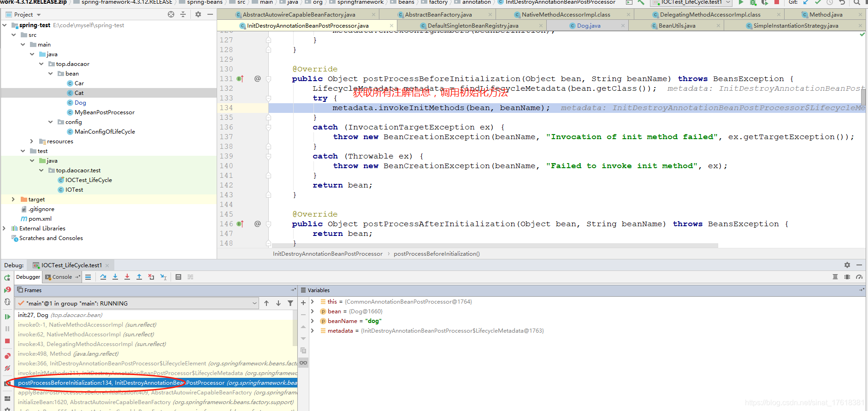This screenshot has height=411, width=868.
Task: Add new watch with plus icon
Action: point(303,303)
